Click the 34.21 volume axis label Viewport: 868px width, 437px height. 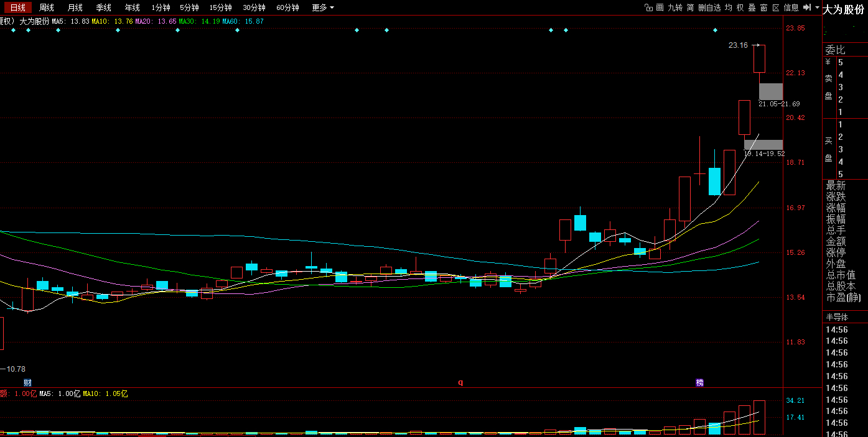click(795, 401)
